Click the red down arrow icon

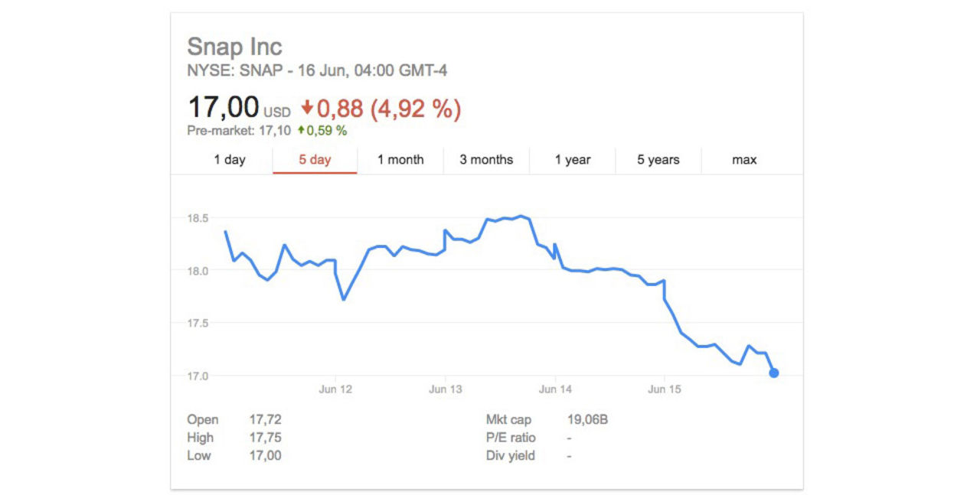(307, 108)
